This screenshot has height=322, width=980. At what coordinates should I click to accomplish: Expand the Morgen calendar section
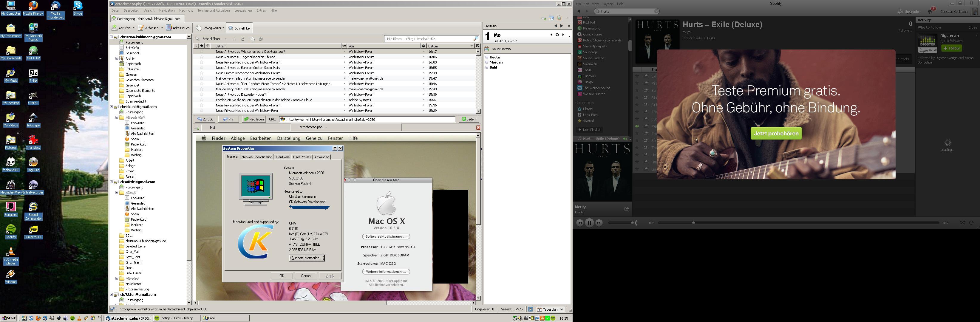click(487, 62)
